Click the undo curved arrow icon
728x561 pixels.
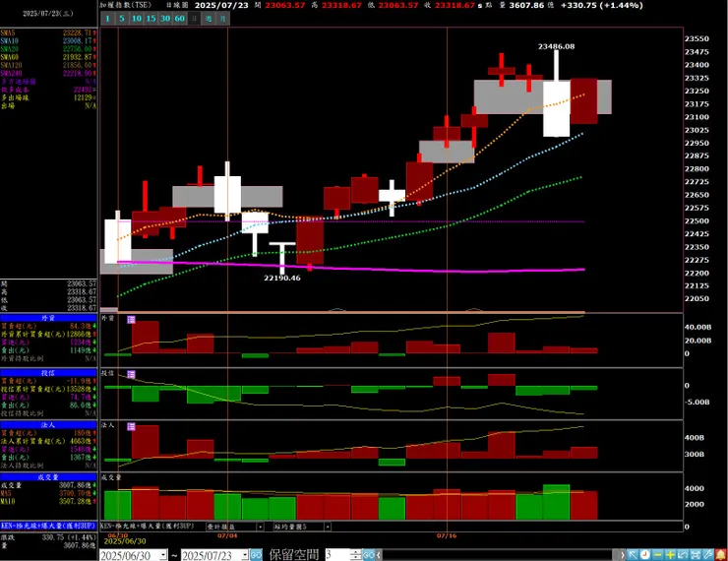point(683,554)
